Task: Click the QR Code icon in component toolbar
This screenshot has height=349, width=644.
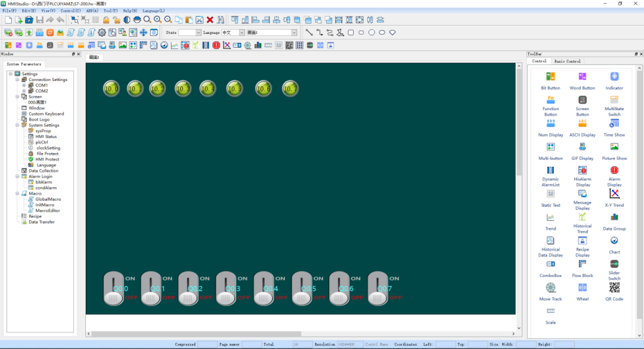Action: [289, 45]
